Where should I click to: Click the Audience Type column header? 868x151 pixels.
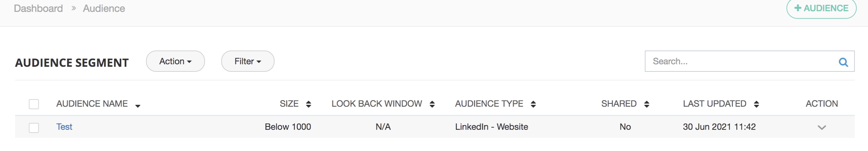[489, 104]
